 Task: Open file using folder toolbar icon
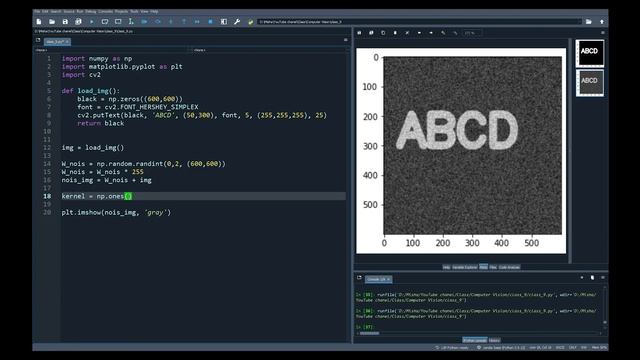[52, 22]
